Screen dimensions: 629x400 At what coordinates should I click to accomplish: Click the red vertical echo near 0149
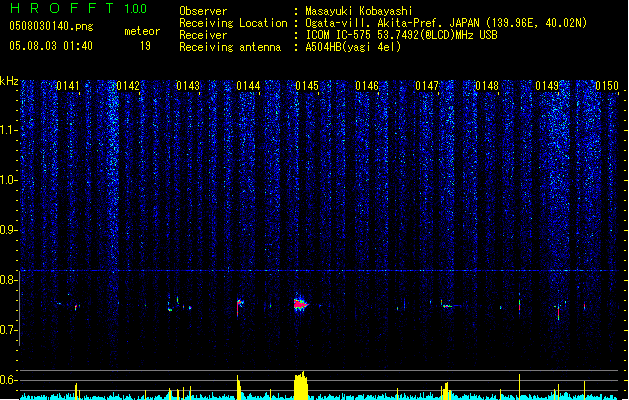coord(558,313)
